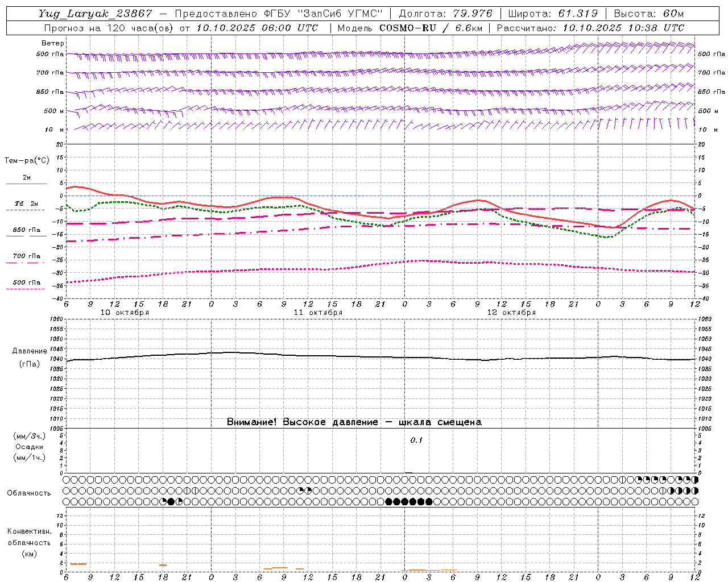Click the Модель COSMO-RU / 6.6км label
This screenshot has width=728, height=582.
[410, 28]
